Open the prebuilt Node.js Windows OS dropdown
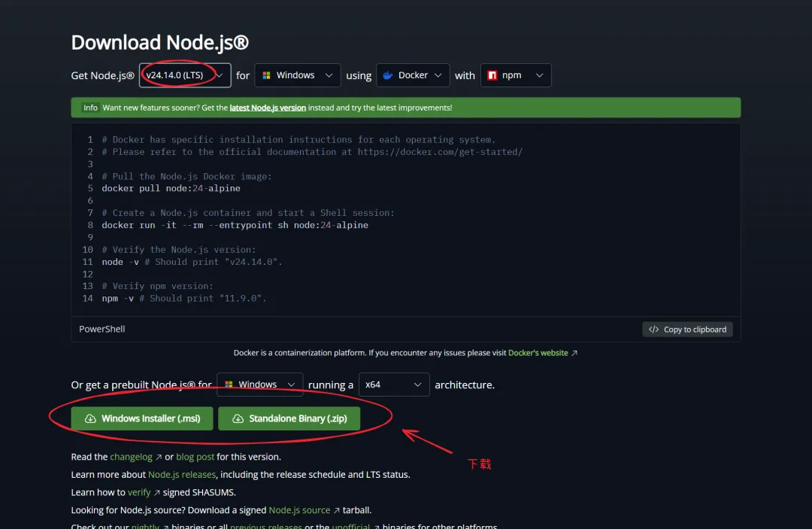Screen dimensions: 812x529 point(260,385)
